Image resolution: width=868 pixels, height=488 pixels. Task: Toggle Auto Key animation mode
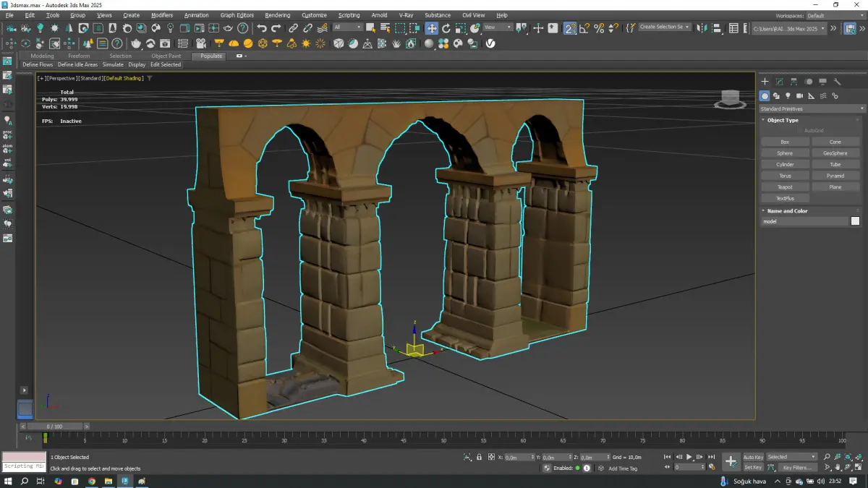[753, 457]
